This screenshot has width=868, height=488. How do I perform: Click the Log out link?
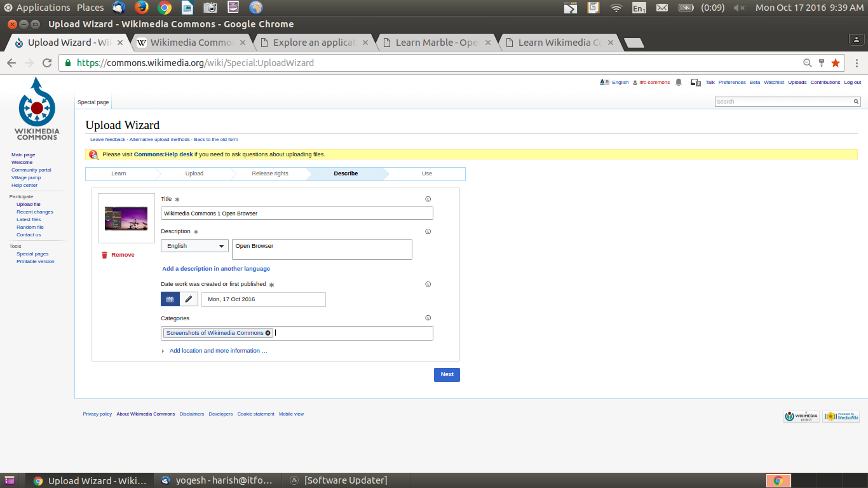[x=853, y=83]
